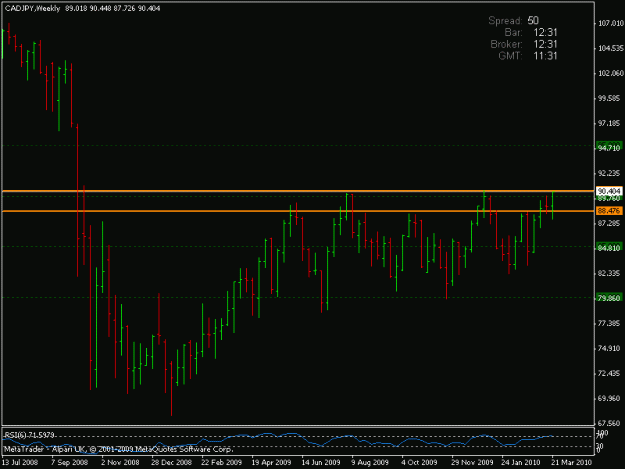Click the 92.235 price scale value
The height and width of the screenshot is (469, 625).
(609, 173)
